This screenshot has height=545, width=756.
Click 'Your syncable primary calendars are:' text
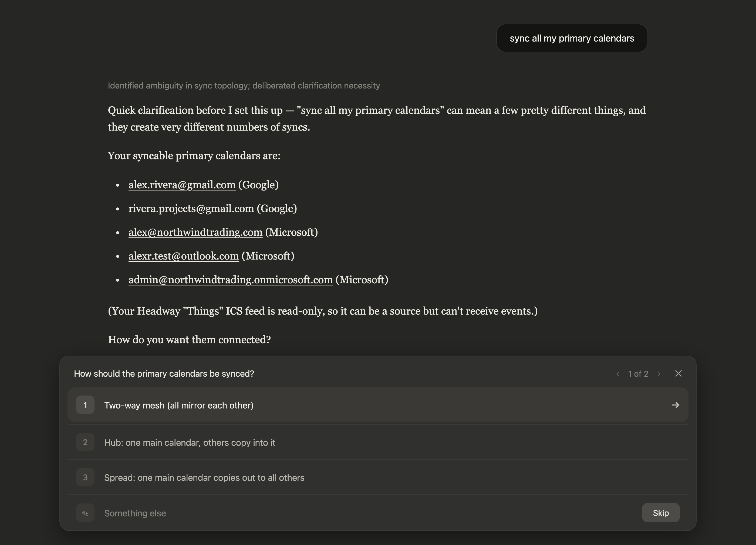[x=194, y=156]
